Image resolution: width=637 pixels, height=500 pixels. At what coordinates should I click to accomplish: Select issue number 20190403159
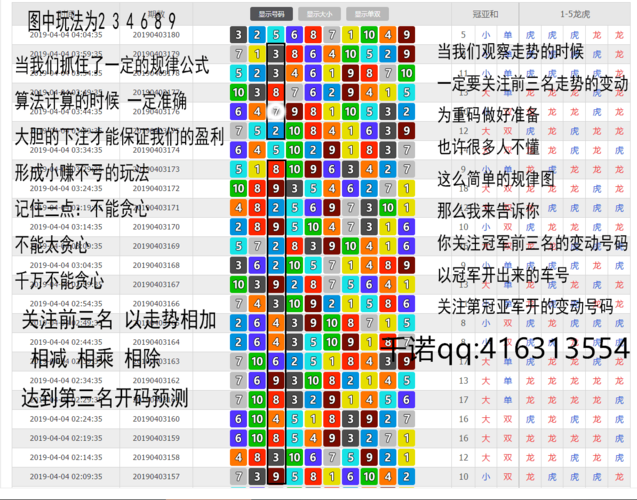point(156,438)
